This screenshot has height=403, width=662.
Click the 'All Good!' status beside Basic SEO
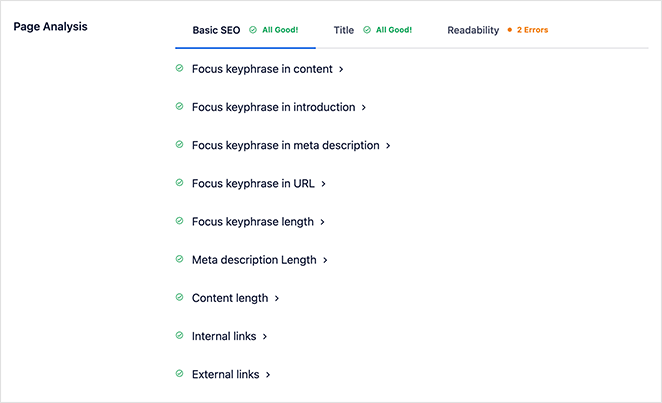pyautogui.click(x=280, y=30)
